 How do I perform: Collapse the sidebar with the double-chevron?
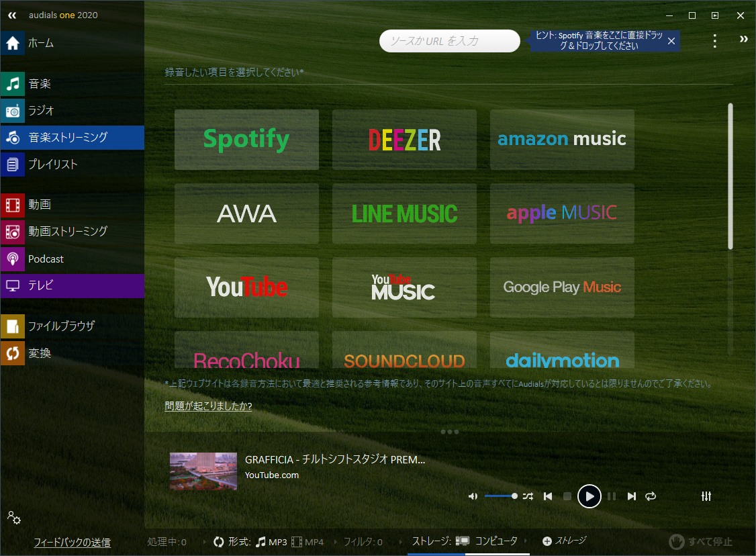click(x=12, y=15)
